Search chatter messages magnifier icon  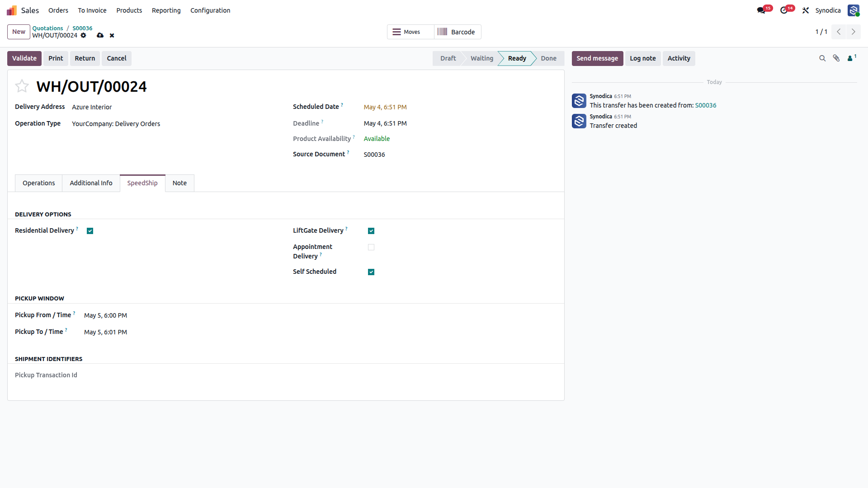(x=822, y=58)
